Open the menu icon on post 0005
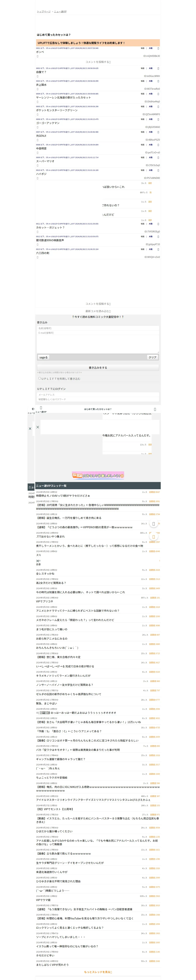Viewport: 196px width, 980px height. [x=158, y=106]
